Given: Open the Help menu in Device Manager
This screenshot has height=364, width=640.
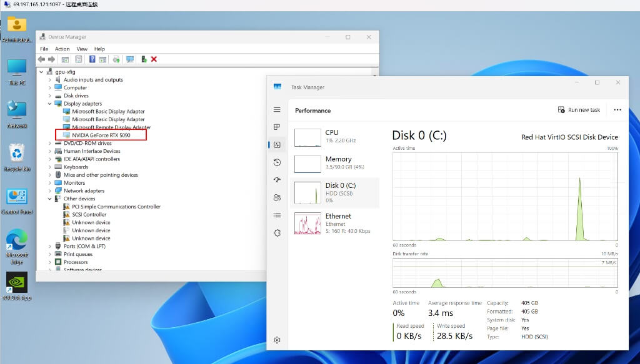Looking at the screenshot, I should coord(99,49).
